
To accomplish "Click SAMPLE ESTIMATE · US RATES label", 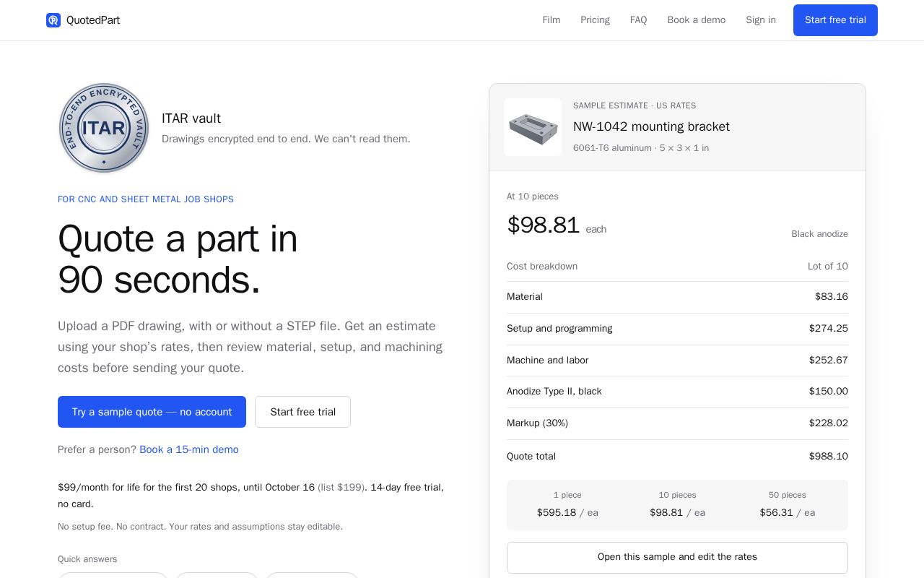I will pos(635,105).
